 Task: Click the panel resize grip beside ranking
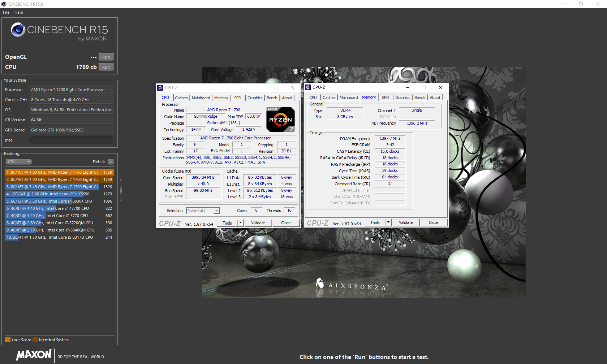pyautogui.click(x=121, y=190)
